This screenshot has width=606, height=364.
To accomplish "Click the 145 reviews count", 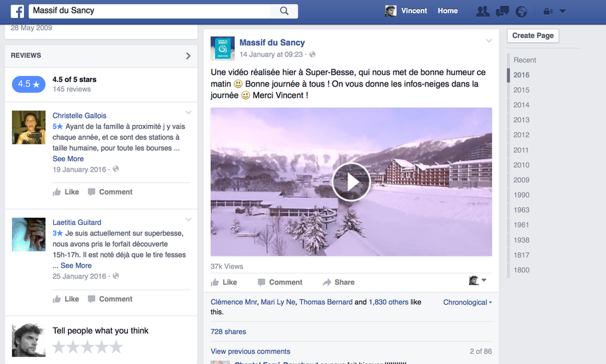I will coord(72,89).
